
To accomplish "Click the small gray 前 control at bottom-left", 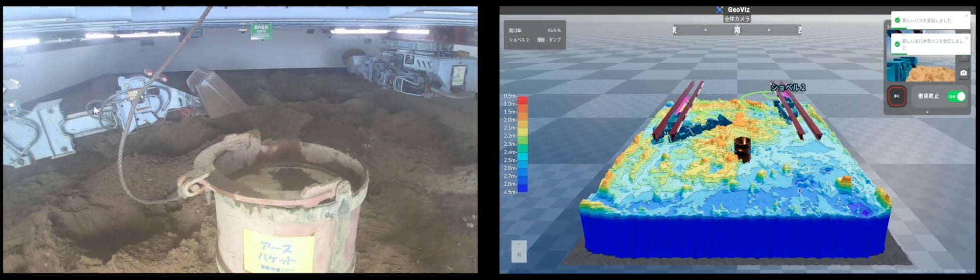I will [519, 251].
